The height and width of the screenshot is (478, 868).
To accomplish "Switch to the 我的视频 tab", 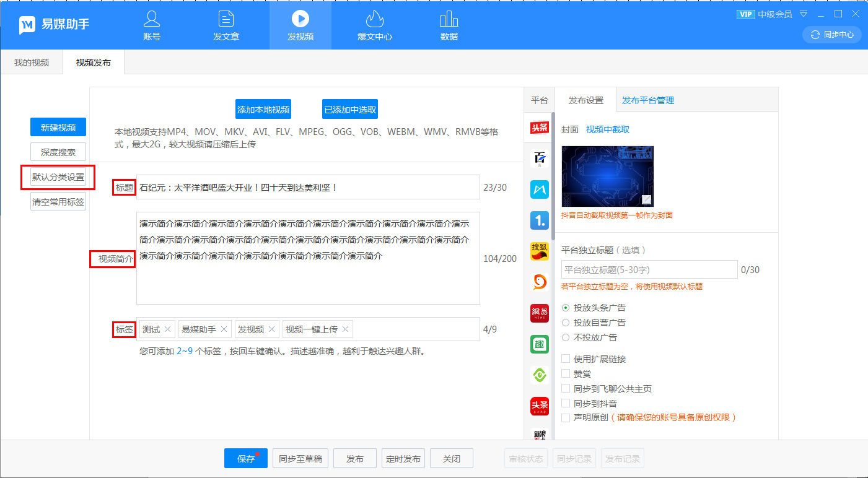I will [32, 63].
